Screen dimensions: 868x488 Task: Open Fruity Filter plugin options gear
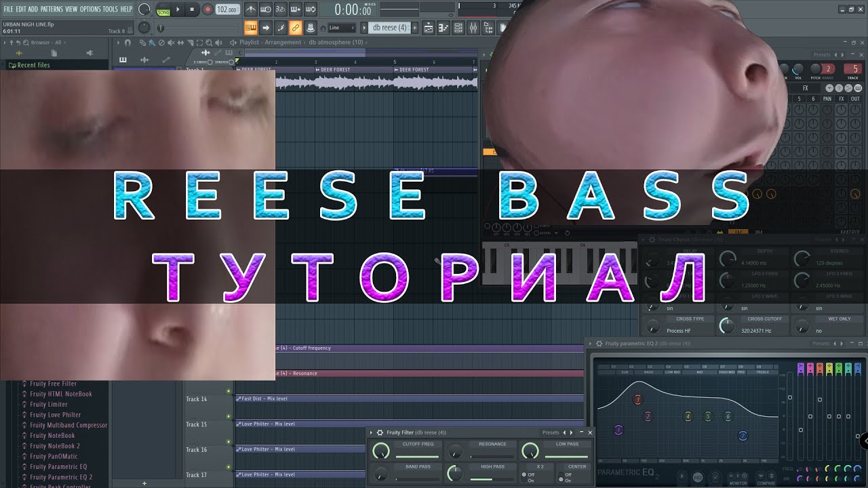tap(380, 432)
